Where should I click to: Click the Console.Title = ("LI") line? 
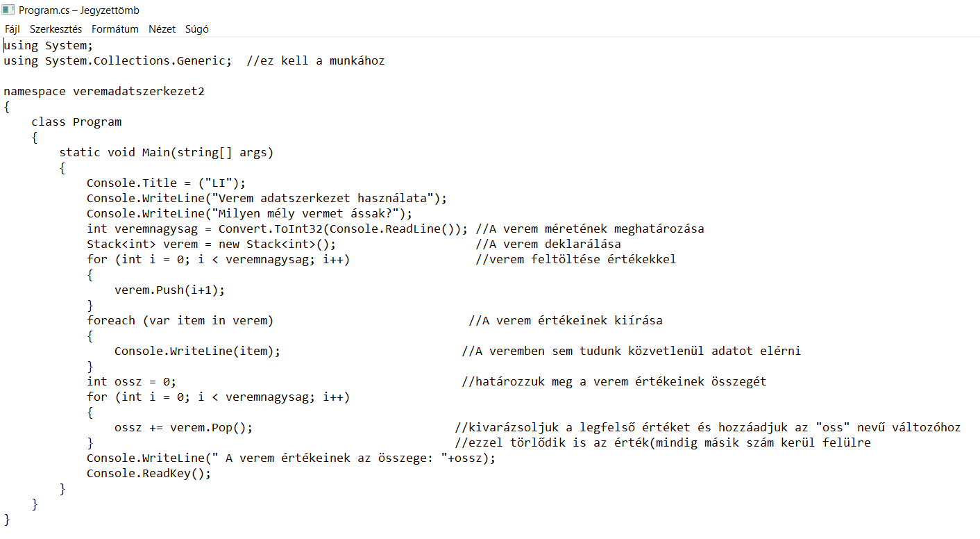click(x=167, y=183)
